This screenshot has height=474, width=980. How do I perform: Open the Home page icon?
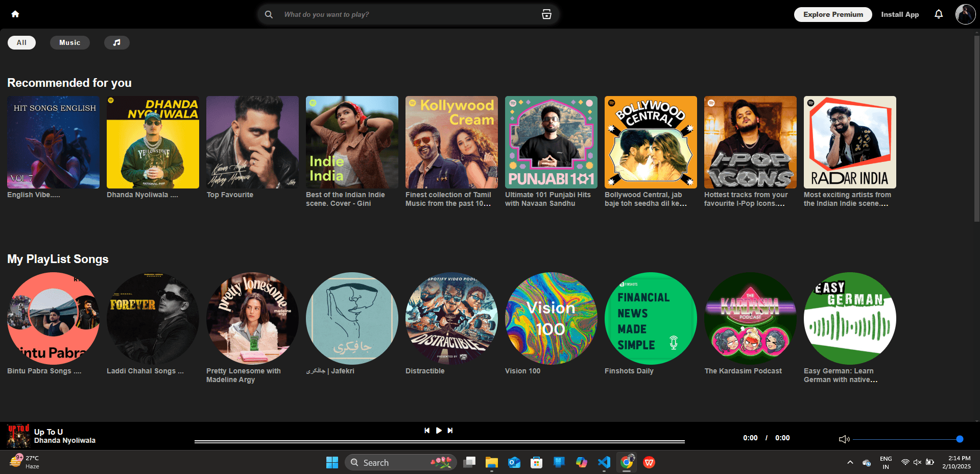pyautogui.click(x=15, y=14)
